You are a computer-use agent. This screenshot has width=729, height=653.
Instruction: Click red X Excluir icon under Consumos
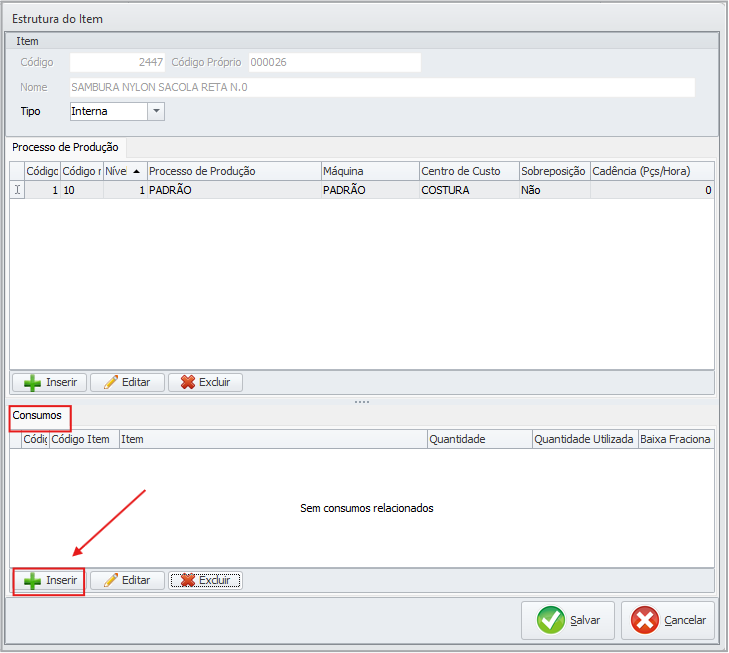[x=186, y=580]
